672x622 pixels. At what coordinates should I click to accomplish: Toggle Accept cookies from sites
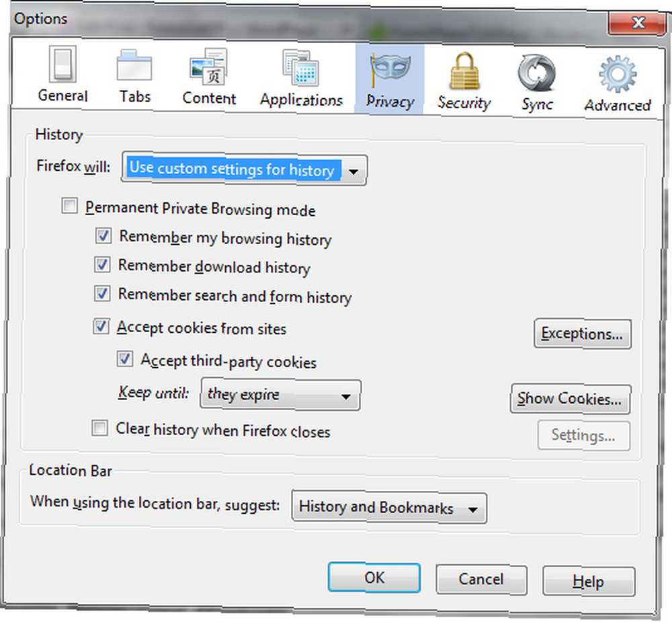[x=101, y=326]
